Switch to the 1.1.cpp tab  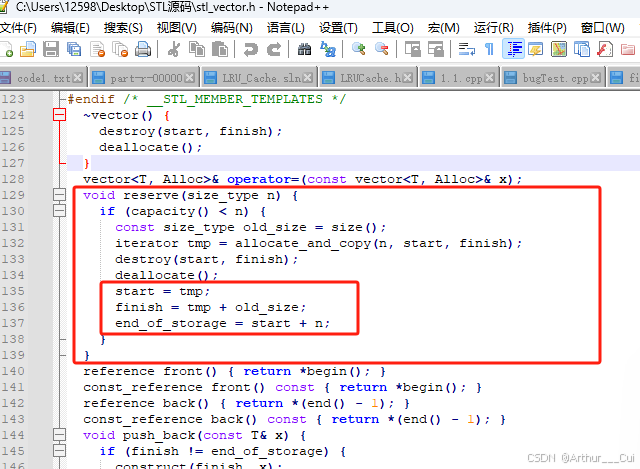pyautogui.click(x=461, y=78)
